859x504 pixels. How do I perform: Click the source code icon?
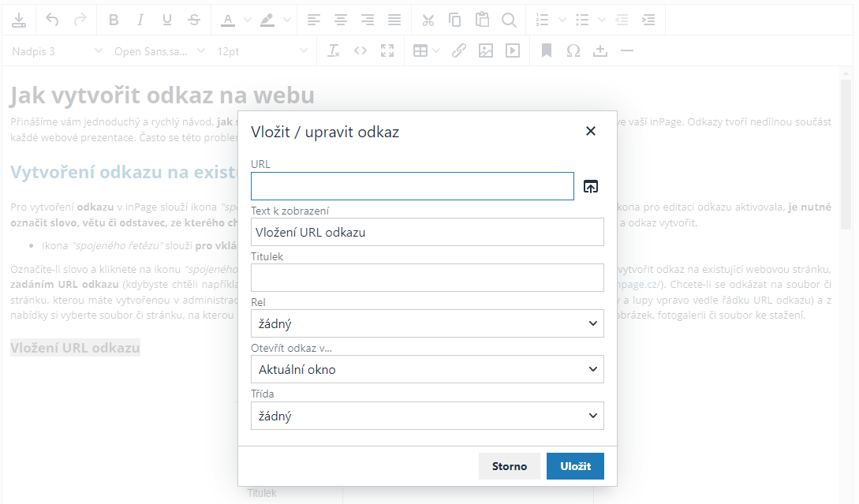(360, 50)
